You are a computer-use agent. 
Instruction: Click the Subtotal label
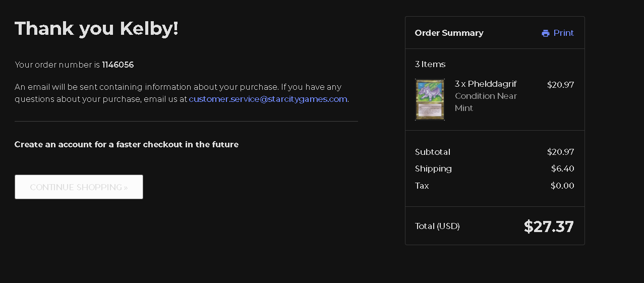point(432,152)
